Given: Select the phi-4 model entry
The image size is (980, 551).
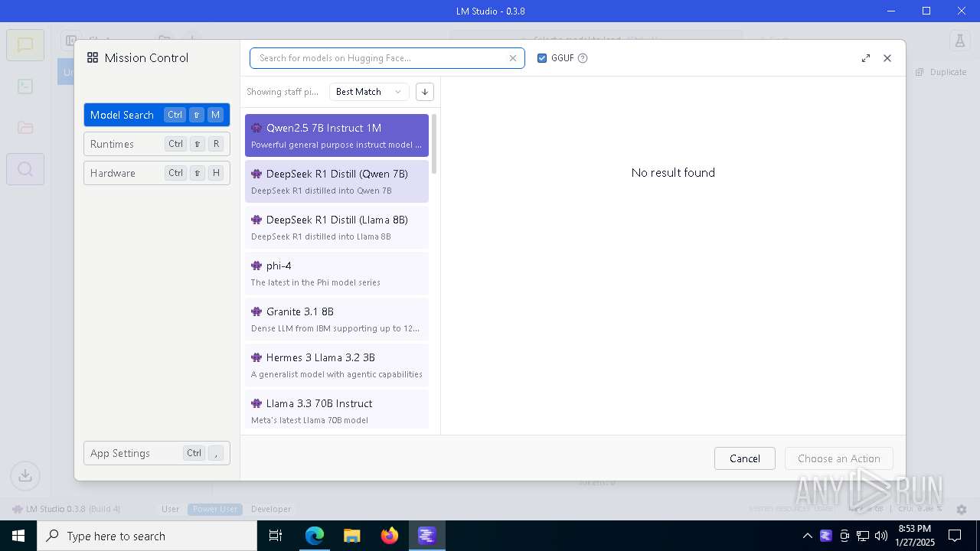Looking at the screenshot, I should coord(337,273).
